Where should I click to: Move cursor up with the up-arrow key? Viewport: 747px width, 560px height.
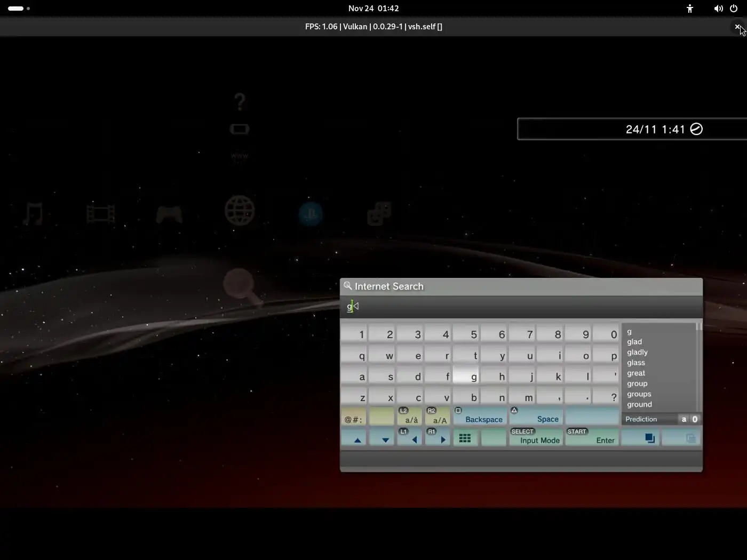tap(353, 438)
